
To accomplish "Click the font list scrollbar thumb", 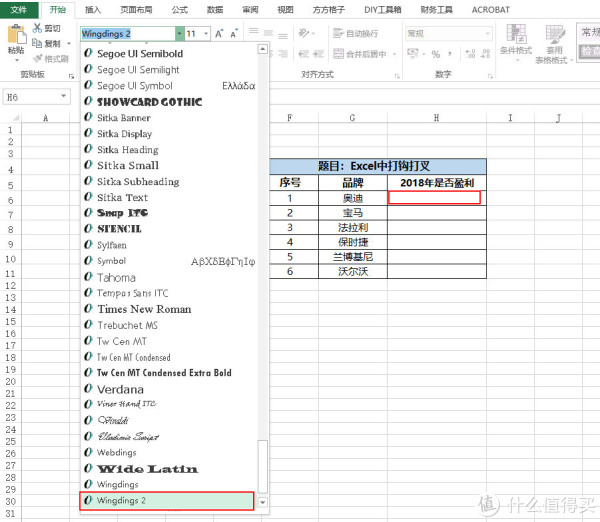I will (262, 467).
